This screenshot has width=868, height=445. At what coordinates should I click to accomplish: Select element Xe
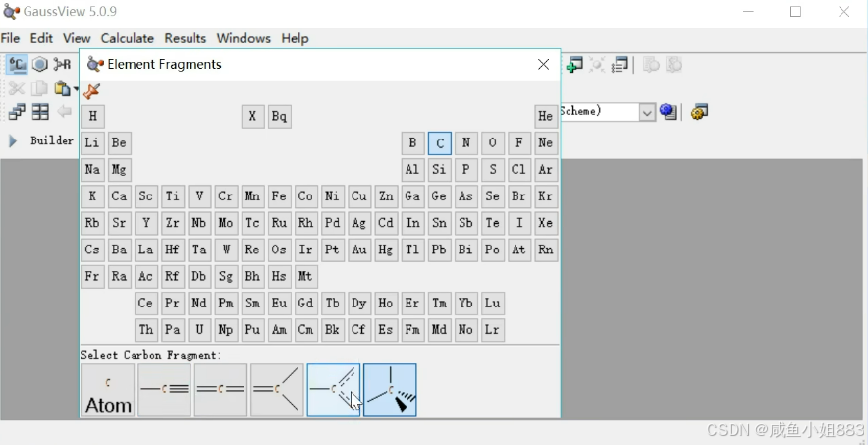coord(546,223)
